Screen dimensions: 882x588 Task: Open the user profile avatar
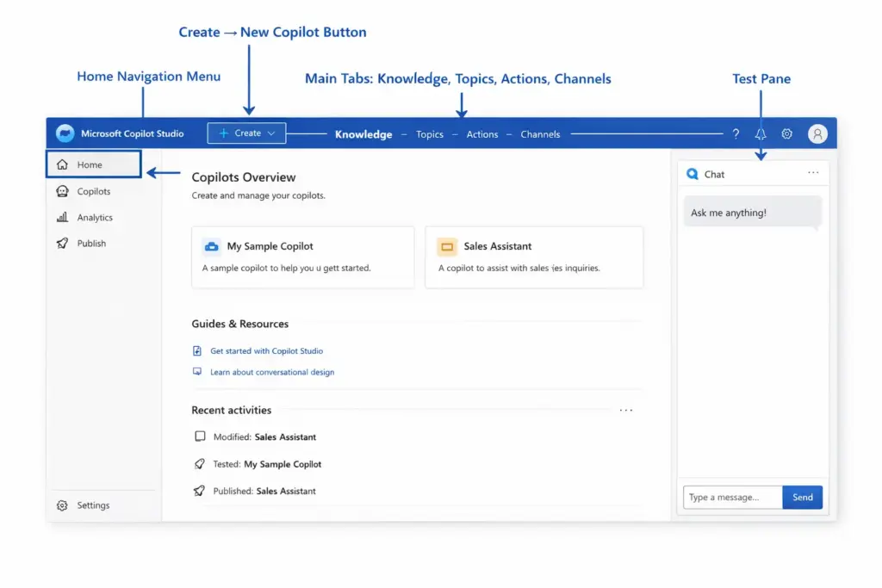pyautogui.click(x=817, y=133)
